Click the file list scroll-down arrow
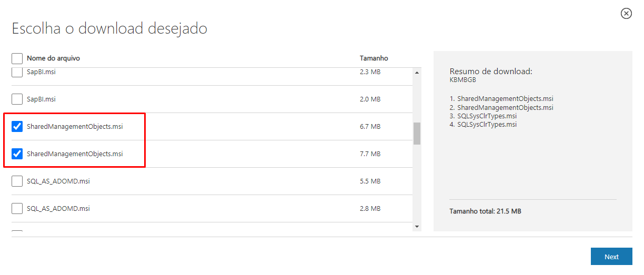644x275 pixels. [x=417, y=227]
